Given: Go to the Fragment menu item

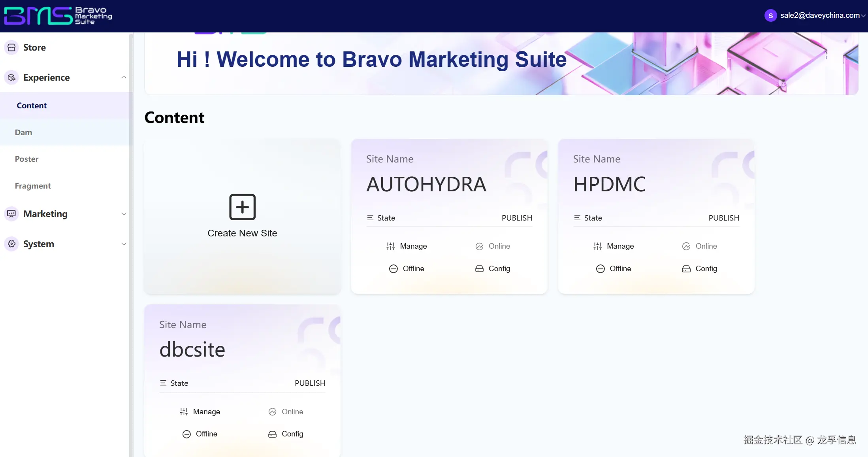Looking at the screenshot, I should click(33, 186).
